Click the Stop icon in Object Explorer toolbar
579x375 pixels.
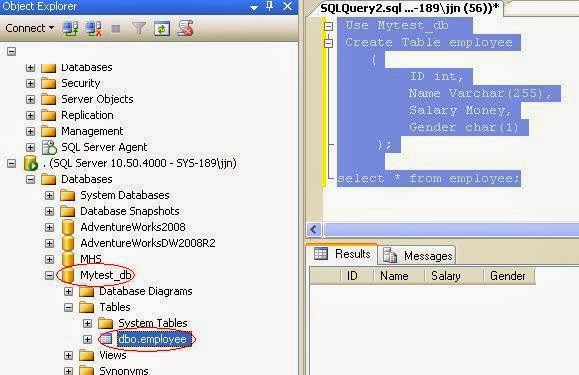click(x=116, y=29)
